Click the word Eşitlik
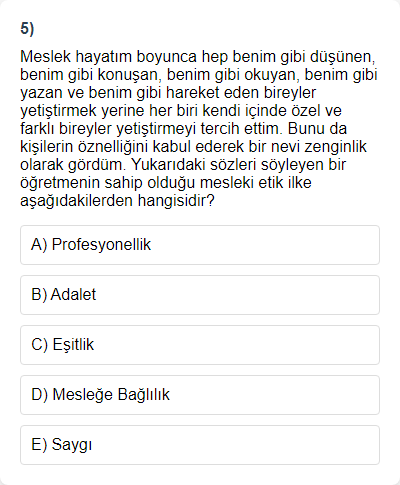The image size is (400, 485). pos(73,345)
